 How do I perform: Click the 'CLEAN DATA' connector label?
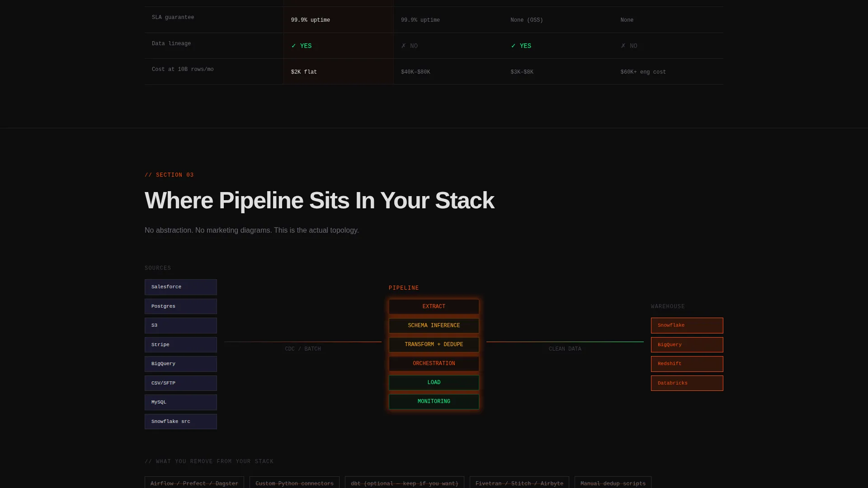click(565, 349)
